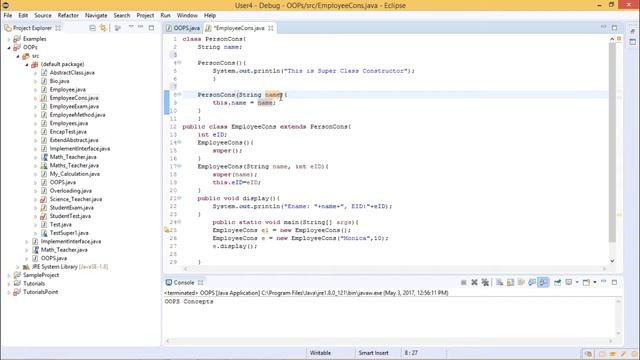This screenshot has height=360, width=640.
Task: Select EmployeeCons.java in Project Explorer
Action: [x=74, y=98]
